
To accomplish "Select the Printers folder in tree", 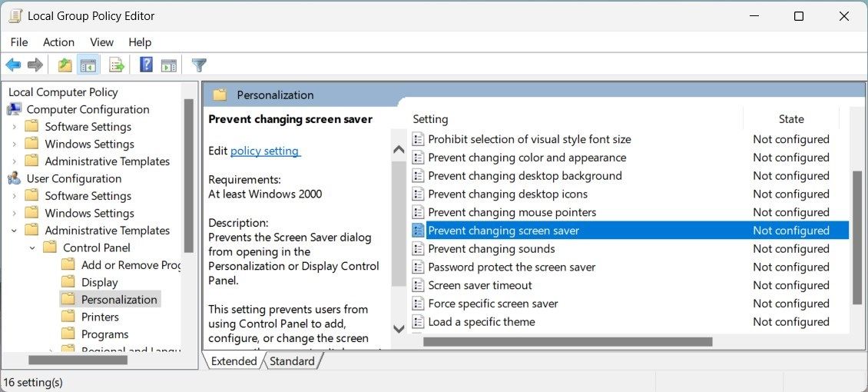I will point(100,317).
